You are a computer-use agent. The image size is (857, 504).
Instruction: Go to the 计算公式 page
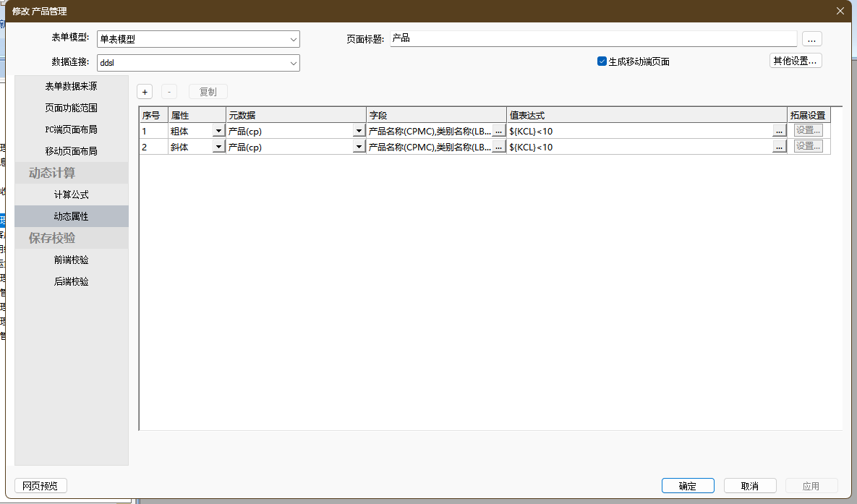71,195
